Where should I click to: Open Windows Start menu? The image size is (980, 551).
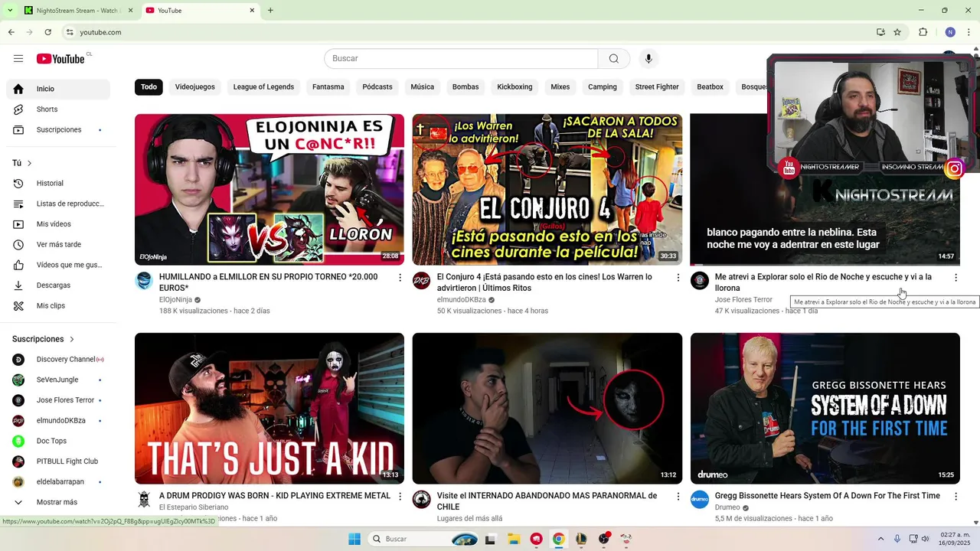[x=354, y=539]
